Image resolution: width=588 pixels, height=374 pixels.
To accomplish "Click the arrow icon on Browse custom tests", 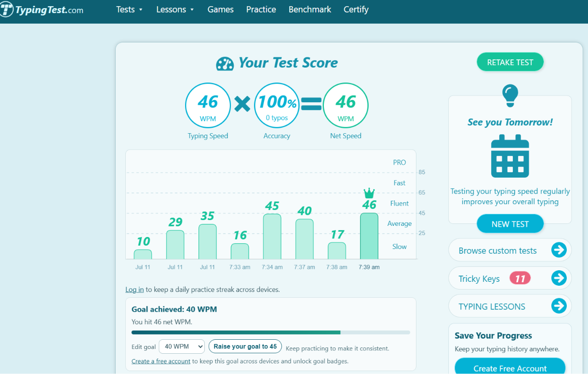I will click(559, 250).
